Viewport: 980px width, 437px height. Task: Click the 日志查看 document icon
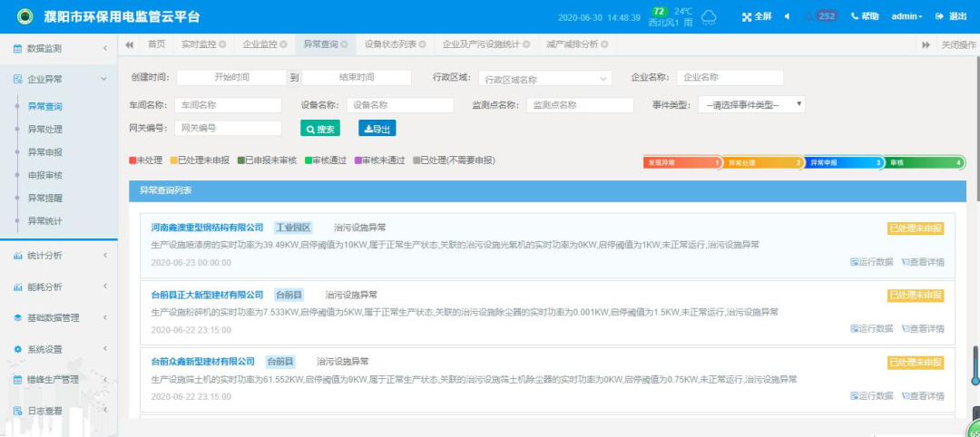pos(18,410)
